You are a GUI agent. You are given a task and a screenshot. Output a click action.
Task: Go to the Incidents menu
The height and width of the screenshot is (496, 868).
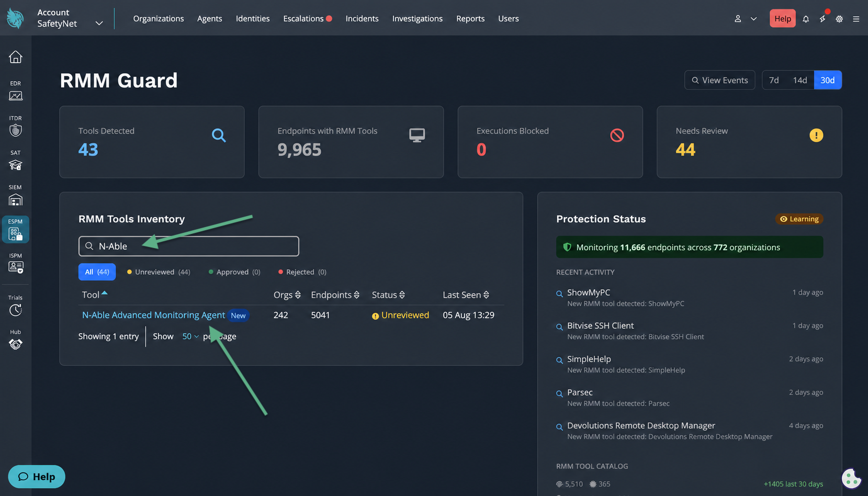362,18
